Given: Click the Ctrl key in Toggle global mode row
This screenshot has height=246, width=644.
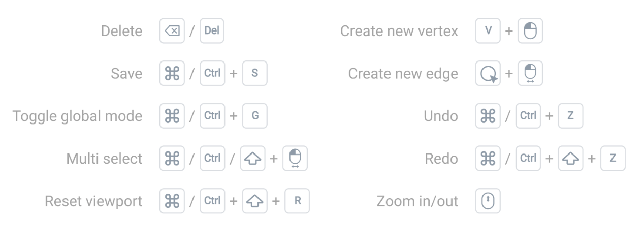Looking at the screenshot, I should pos(212,116).
